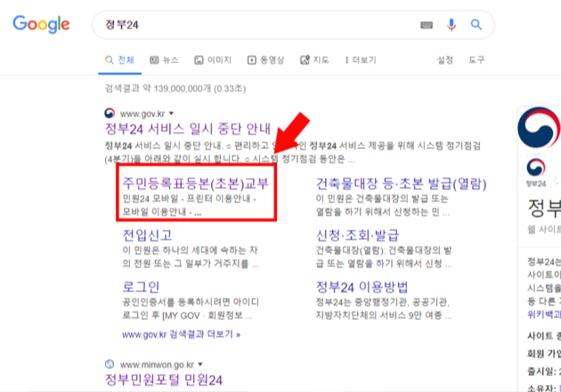This screenshot has width=561, height=392.
Task: Switch to the 뉴스 tab
Action: (x=164, y=61)
